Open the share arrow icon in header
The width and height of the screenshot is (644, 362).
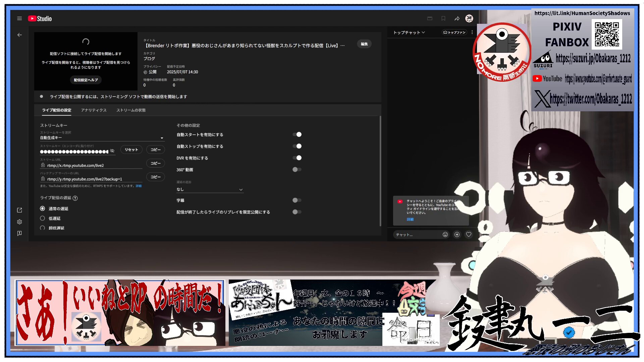(x=457, y=18)
